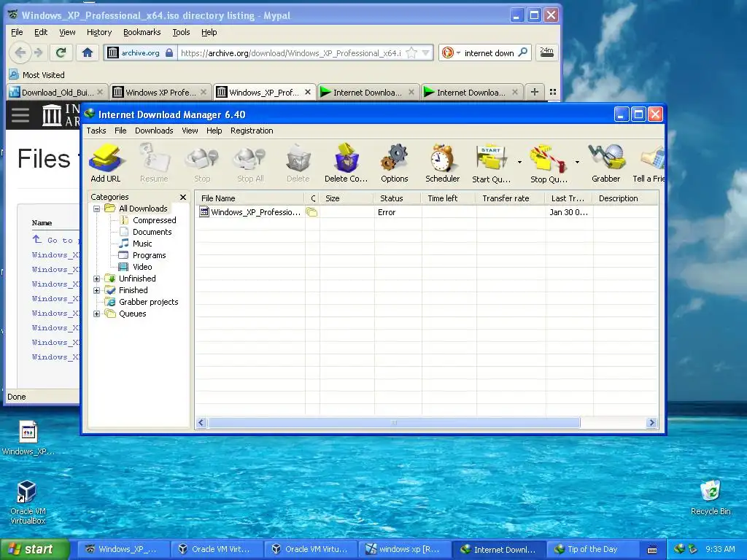Open the View menu in IDM
Screen dimensions: 747x560
point(190,131)
